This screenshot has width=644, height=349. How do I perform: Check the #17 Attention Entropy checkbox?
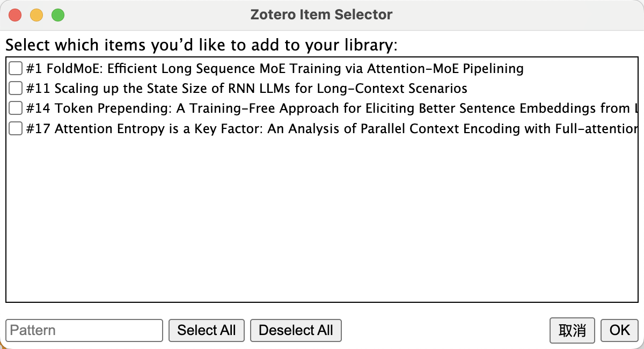(x=16, y=128)
